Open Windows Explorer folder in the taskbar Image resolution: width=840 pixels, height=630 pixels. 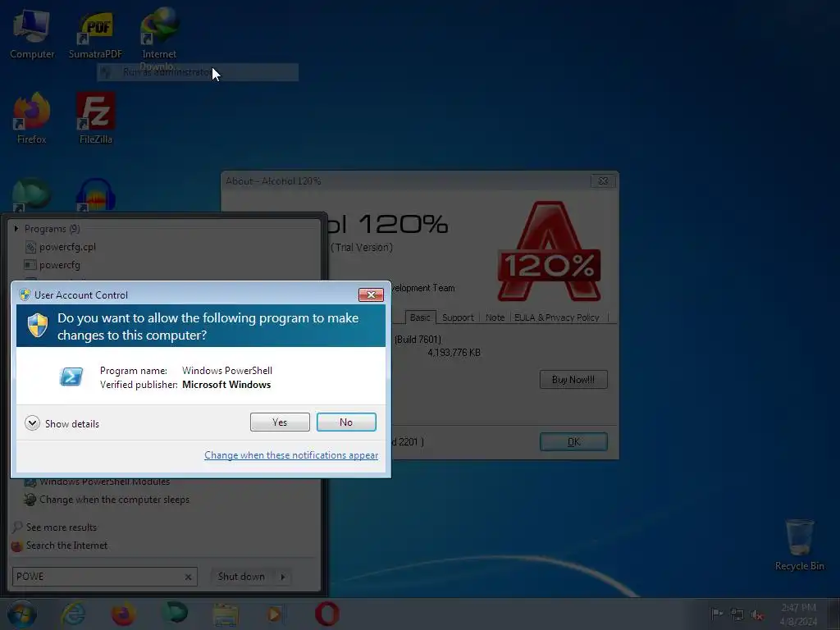tap(226, 614)
